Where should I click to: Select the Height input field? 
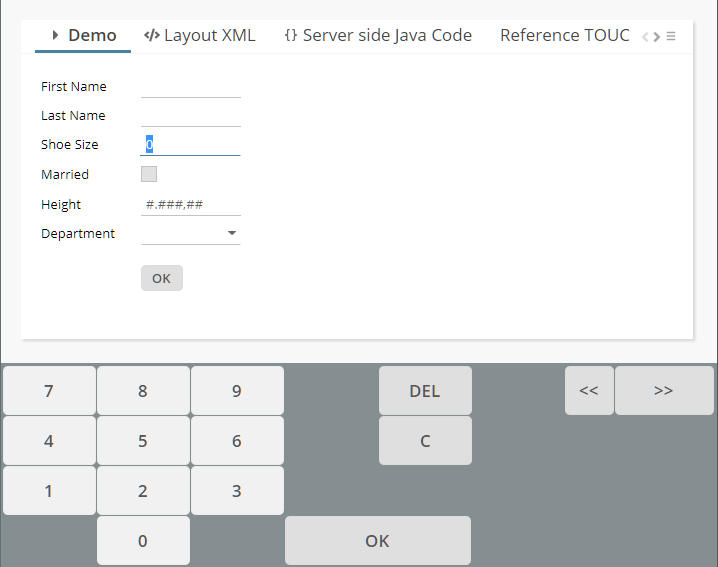pos(191,204)
